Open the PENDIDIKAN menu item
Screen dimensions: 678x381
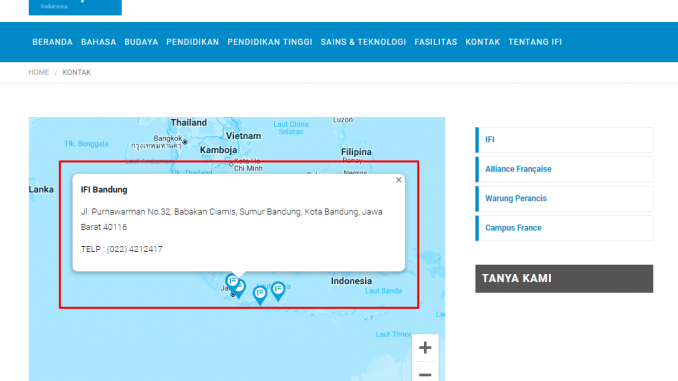pyautogui.click(x=193, y=42)
